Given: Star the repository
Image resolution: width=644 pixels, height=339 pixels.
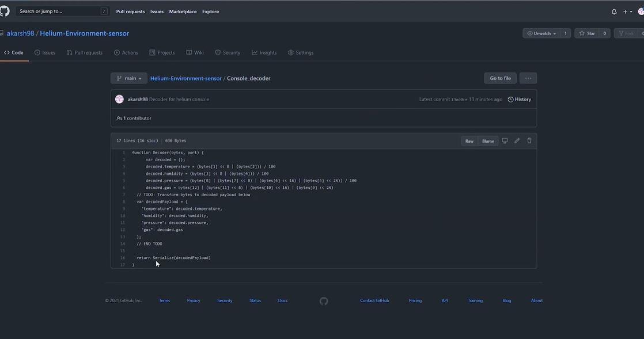Looking at the screenshot, I should pyautogui.click(x=586, y=33).
